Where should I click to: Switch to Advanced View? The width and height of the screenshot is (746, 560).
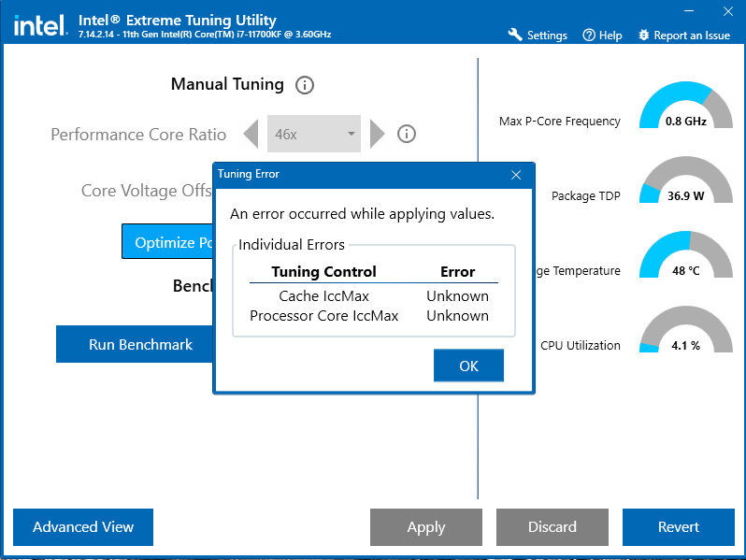83,526
